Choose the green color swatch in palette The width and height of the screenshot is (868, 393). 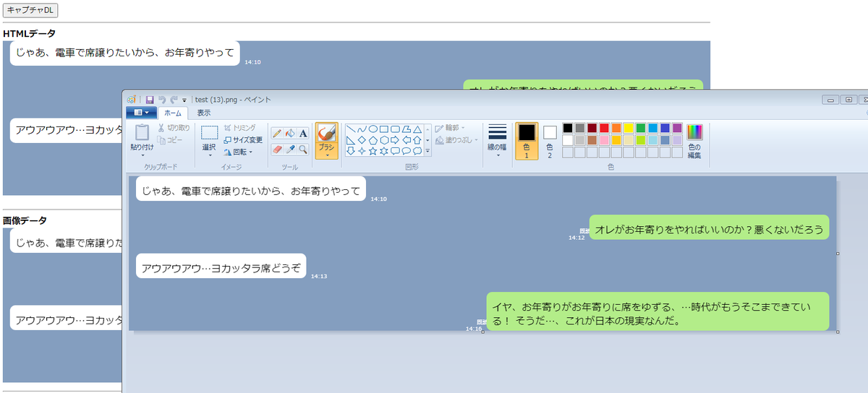coord(642,128)
